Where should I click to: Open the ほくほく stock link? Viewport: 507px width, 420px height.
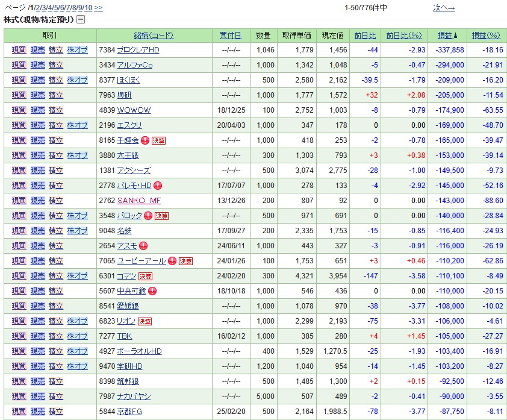click(128, 80)
